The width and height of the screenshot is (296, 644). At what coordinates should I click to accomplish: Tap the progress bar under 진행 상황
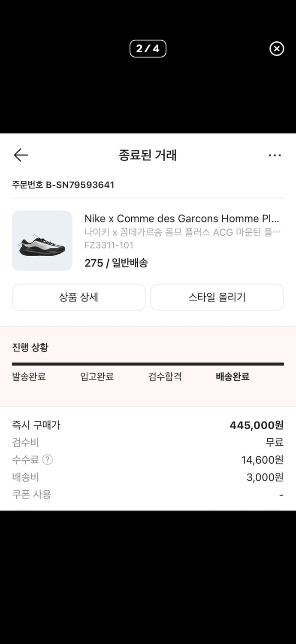tap(148, 363)
